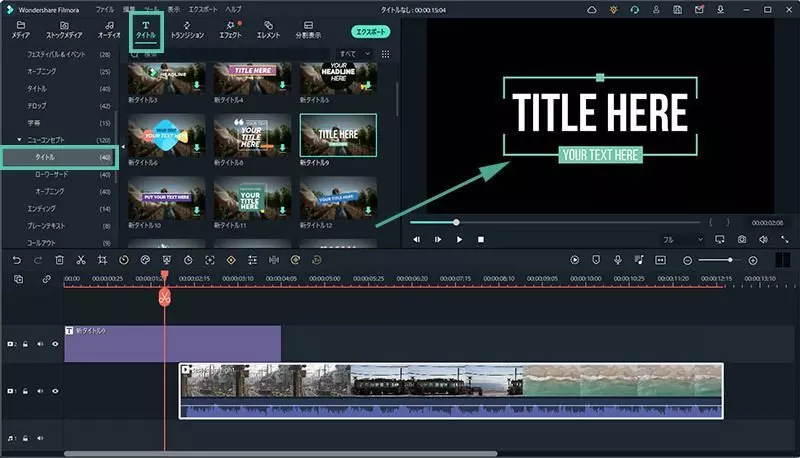Click the scissors split icon in timeline toolbar
Viewport: 800px width, 458px height.
81,260
